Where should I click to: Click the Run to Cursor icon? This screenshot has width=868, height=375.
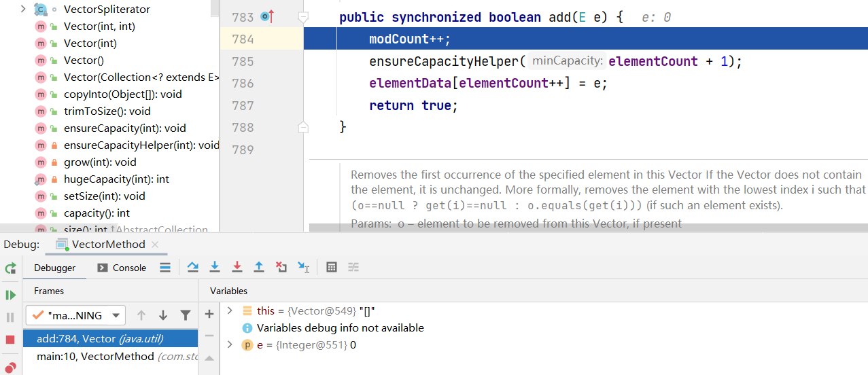coord(304,268)
